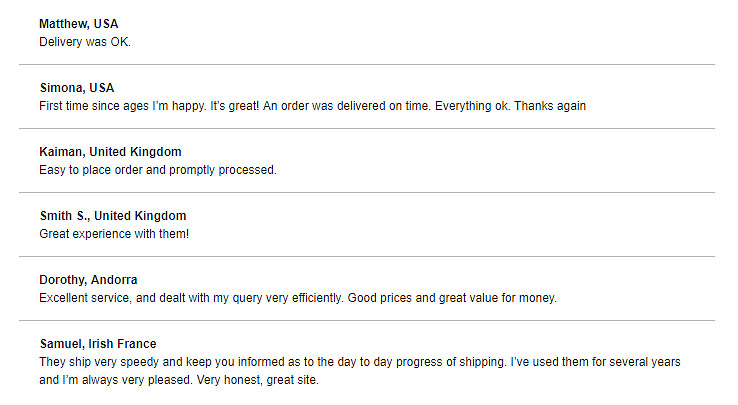Click 'Easy to place order and promptly processed.'
The image size is (738, 405).
[158, 170]
